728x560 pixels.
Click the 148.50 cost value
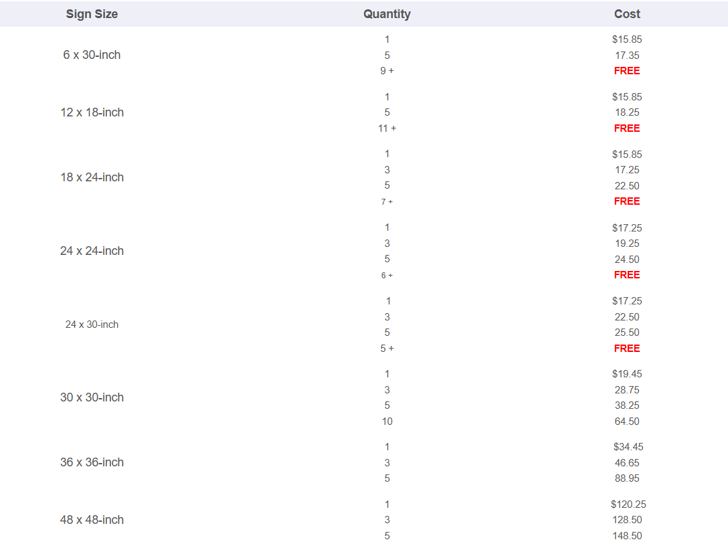627,536
